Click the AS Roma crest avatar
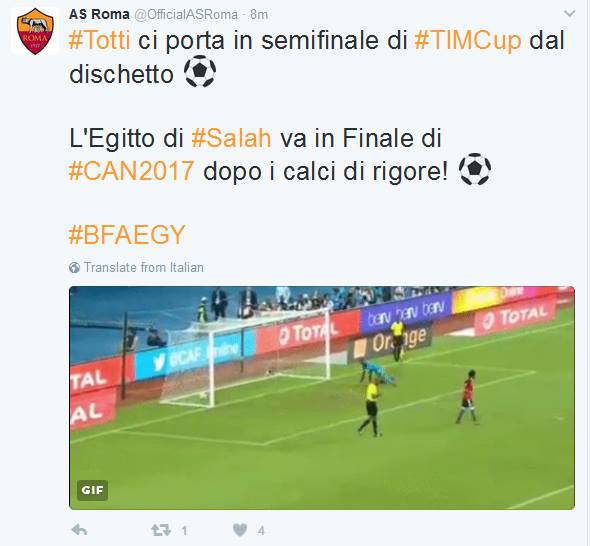 [x=35, y=31]
